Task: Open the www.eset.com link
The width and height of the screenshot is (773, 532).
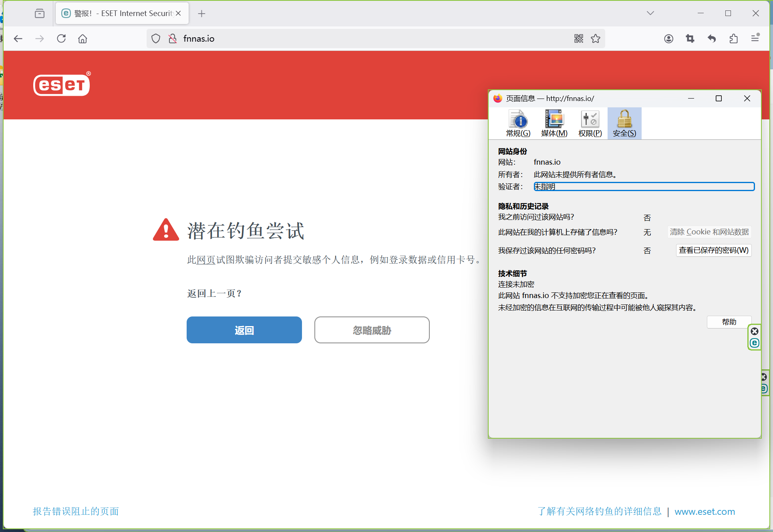Action: click(x=705, y=512)
